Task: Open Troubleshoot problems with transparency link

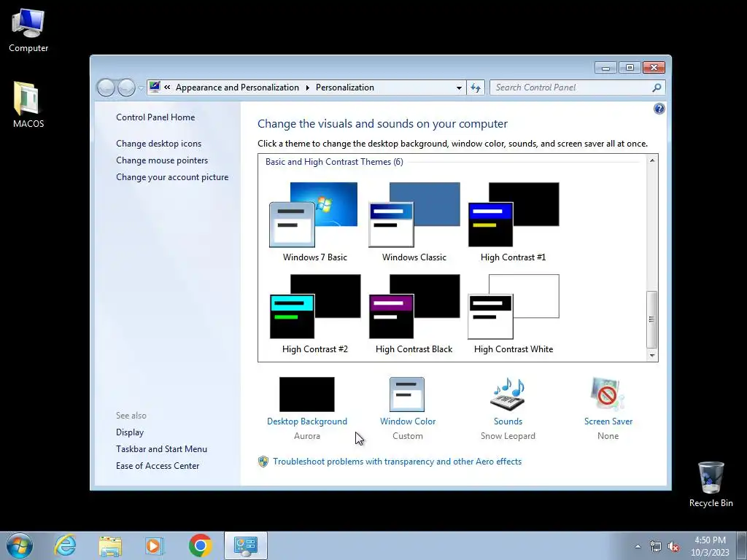Action: [397, 462]
